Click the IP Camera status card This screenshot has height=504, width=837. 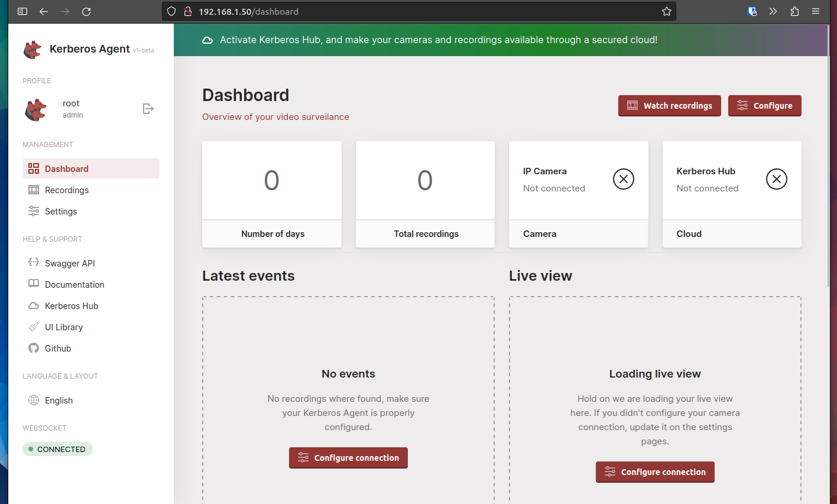click(579, 194)
